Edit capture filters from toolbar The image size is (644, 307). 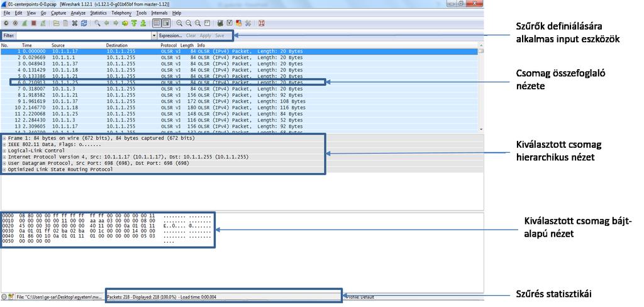click(x=220, y=23)
